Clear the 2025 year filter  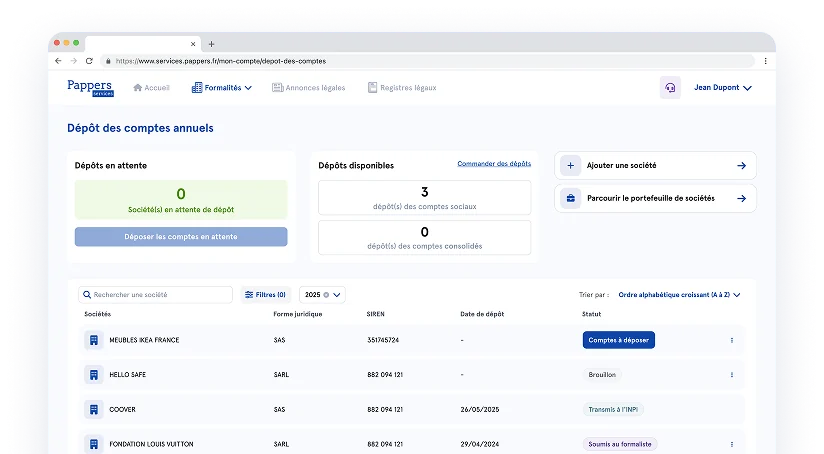click(x=326, y=295)
